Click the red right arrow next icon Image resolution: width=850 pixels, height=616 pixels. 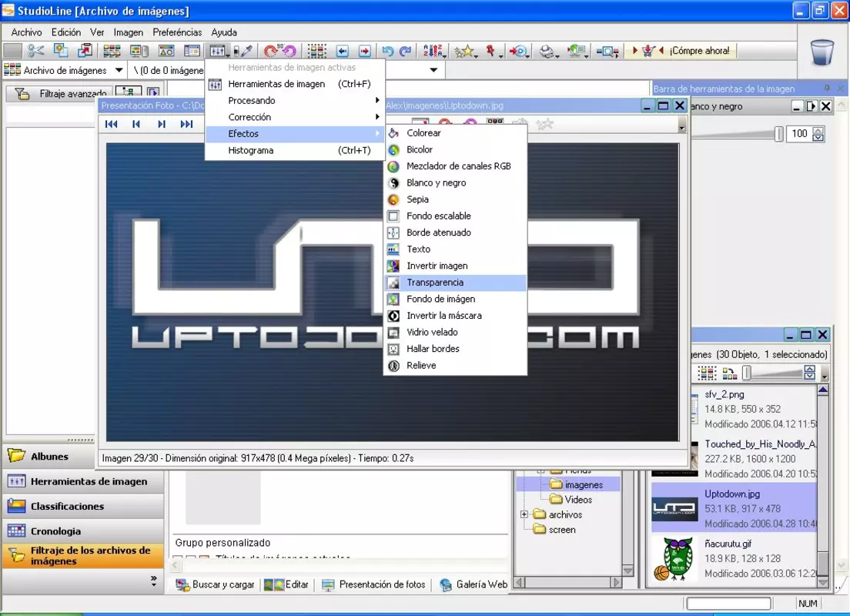coord(365,51)
